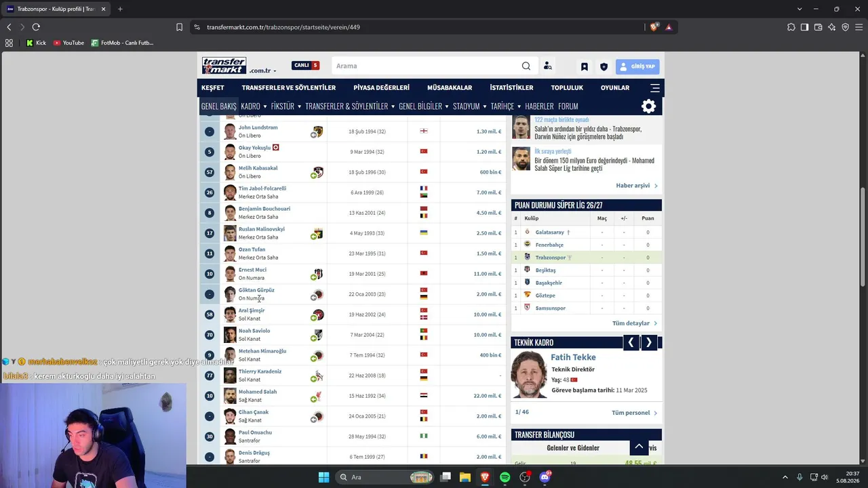Expand the Transferler & Söylentiler sub-menu arrow
This screenshot has width=868, height=488.
(393, 106)
